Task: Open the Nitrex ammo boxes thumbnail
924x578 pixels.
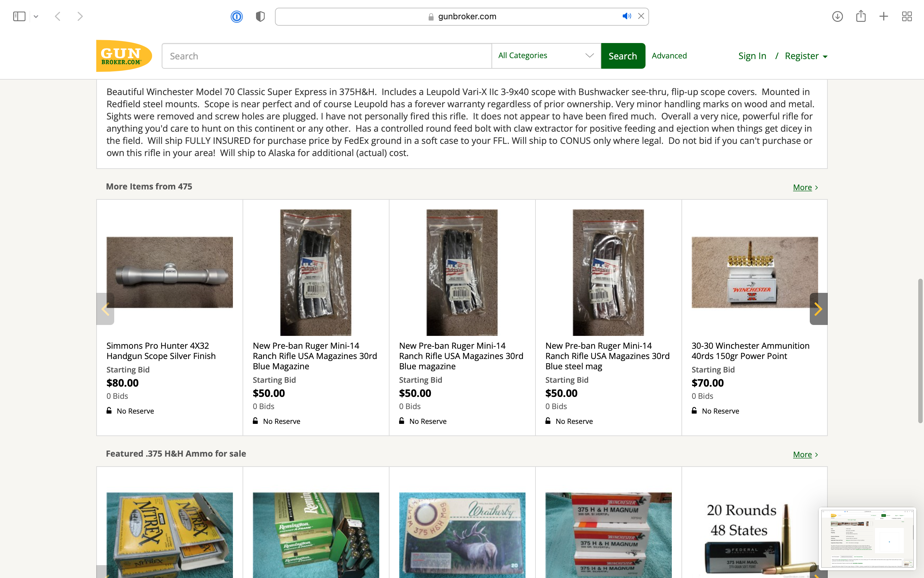Action: 169,535
